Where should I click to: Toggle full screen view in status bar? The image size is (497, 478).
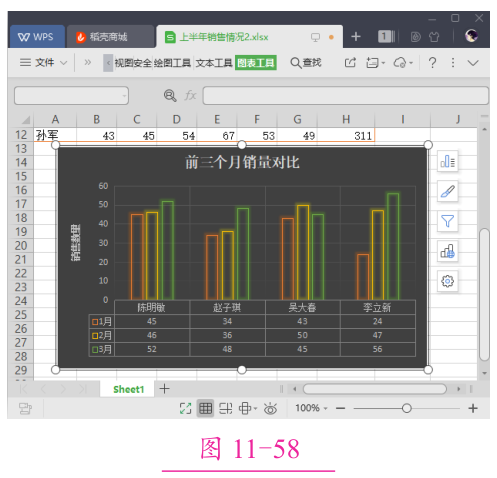click(185, 408)
